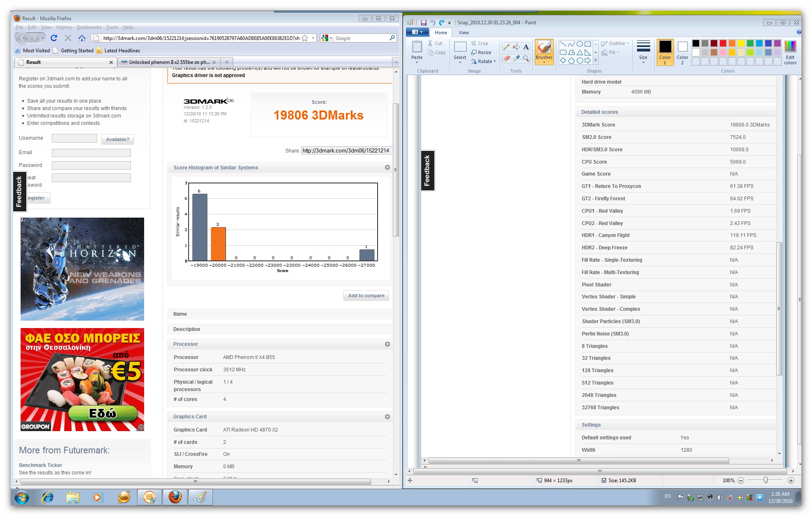The width and height of the screenshot is (812, 516).
Task: Click Add to compare button
Action: click(x=366, y=296)
